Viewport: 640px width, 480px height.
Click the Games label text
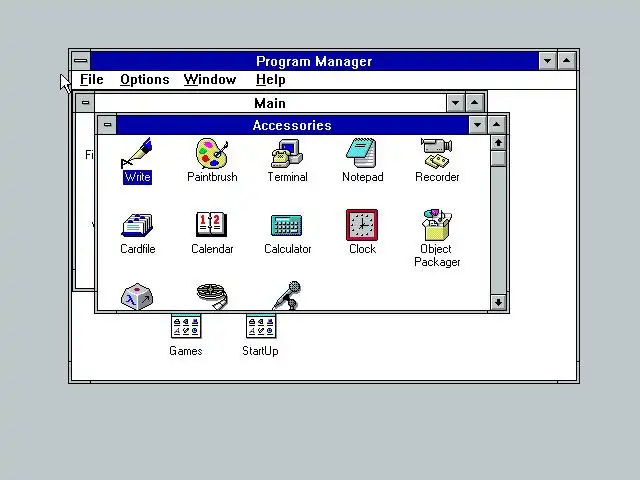[x=186, y=351]
